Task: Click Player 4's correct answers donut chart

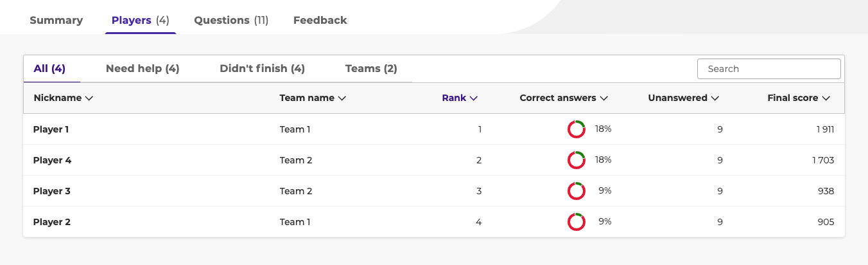Action: [576, 160]
